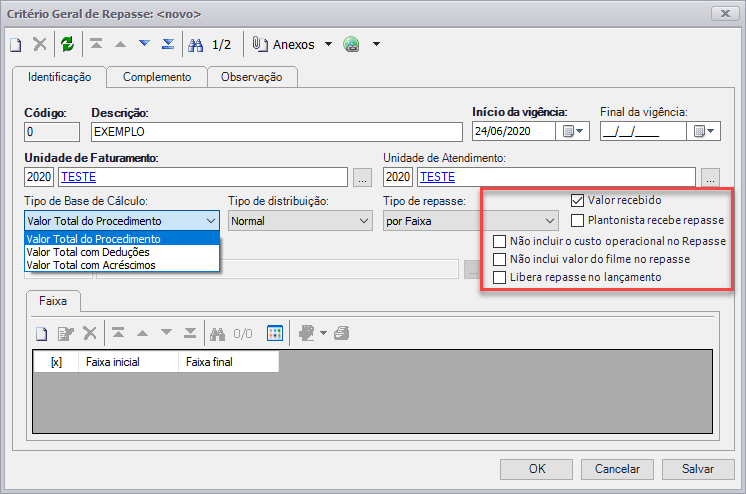Go to last record blue arrow
The height and width of the screenshot is (494, 746).
click(168, 44)
